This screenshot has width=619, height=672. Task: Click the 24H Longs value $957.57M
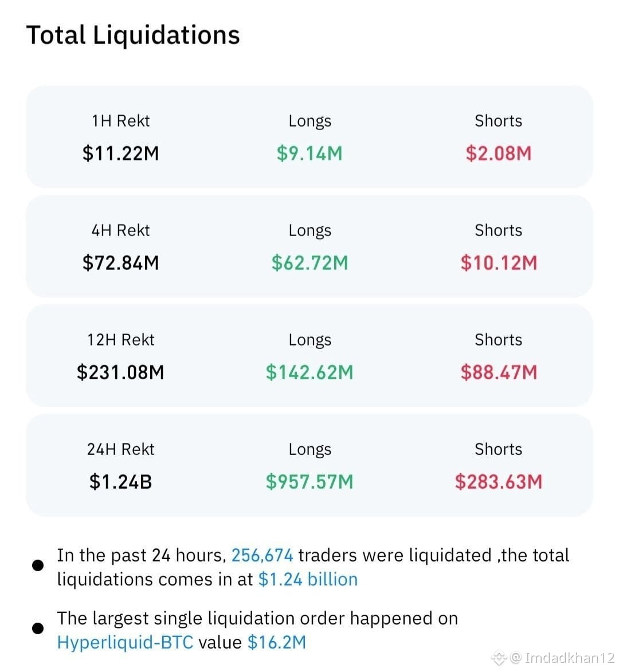pos(309,482)
